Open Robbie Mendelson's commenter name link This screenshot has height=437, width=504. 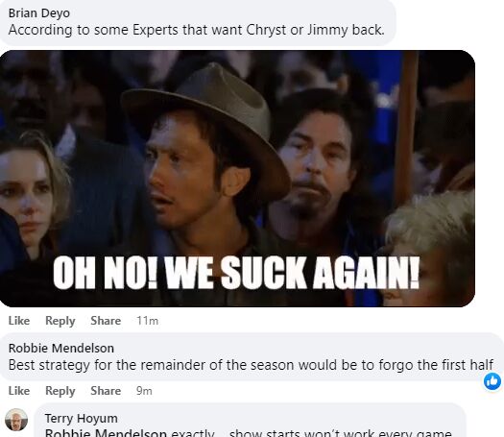point(61,349)
